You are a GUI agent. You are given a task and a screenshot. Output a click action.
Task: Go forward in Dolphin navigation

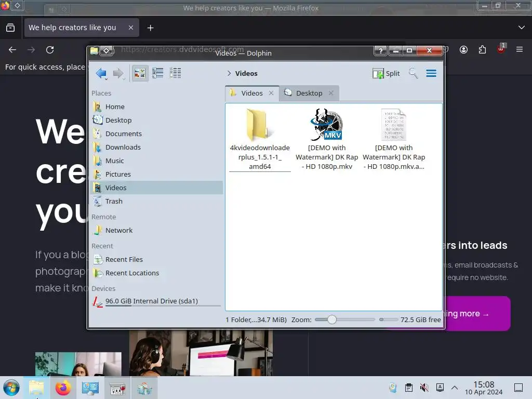(118, 73)
